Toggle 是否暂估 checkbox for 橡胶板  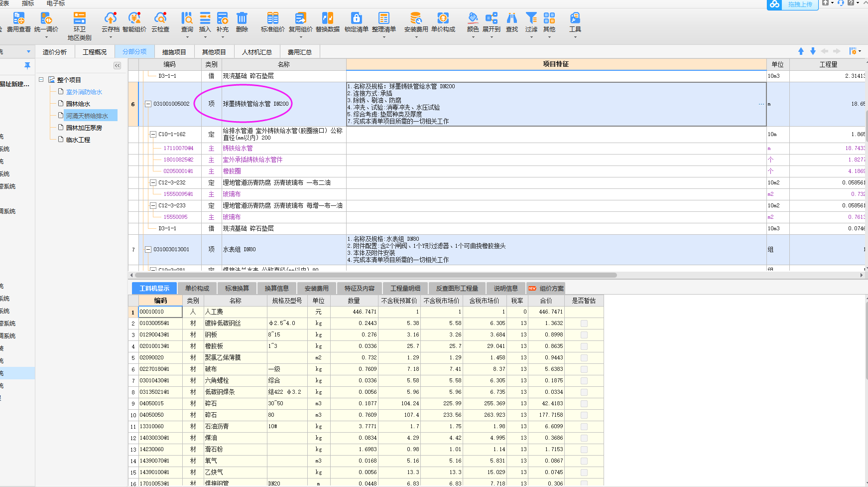click(x=584, y=346)
